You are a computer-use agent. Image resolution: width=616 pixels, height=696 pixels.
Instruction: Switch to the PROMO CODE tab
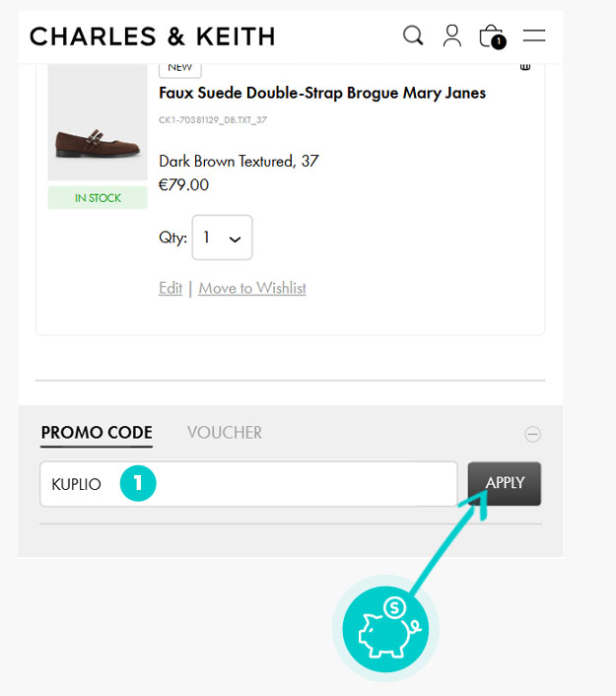click(x=97, y=433)
